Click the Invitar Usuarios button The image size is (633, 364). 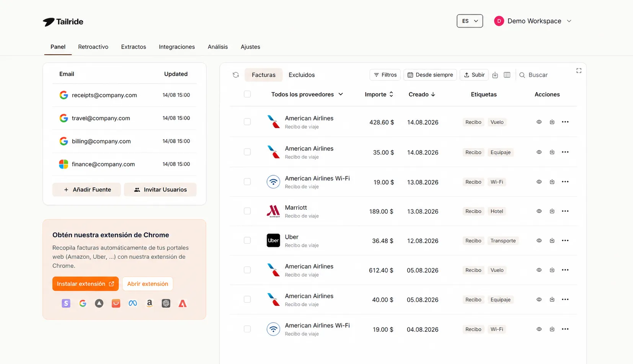[x=160, y=189]
